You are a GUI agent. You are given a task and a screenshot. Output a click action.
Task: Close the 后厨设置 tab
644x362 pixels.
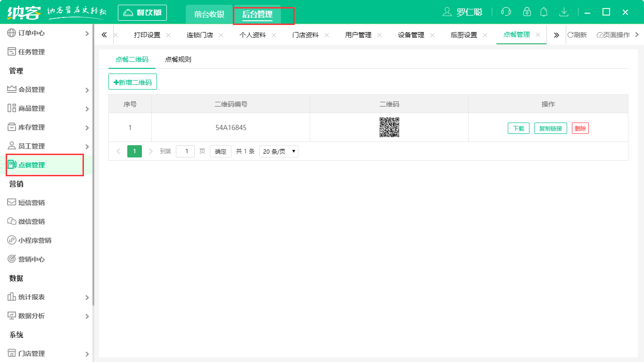[x=485, y=35]
